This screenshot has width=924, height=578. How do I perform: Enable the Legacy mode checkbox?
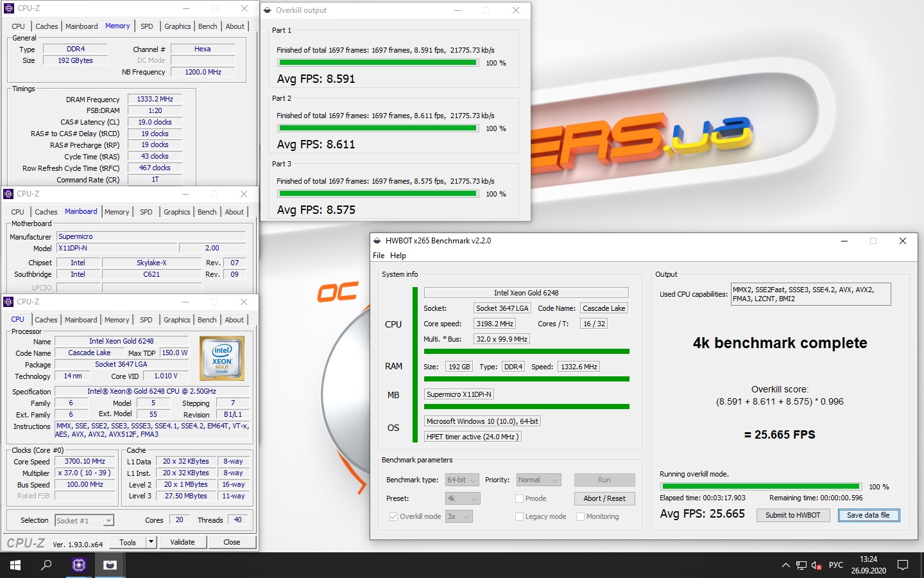pyautogui.click(x=520, y=516)
